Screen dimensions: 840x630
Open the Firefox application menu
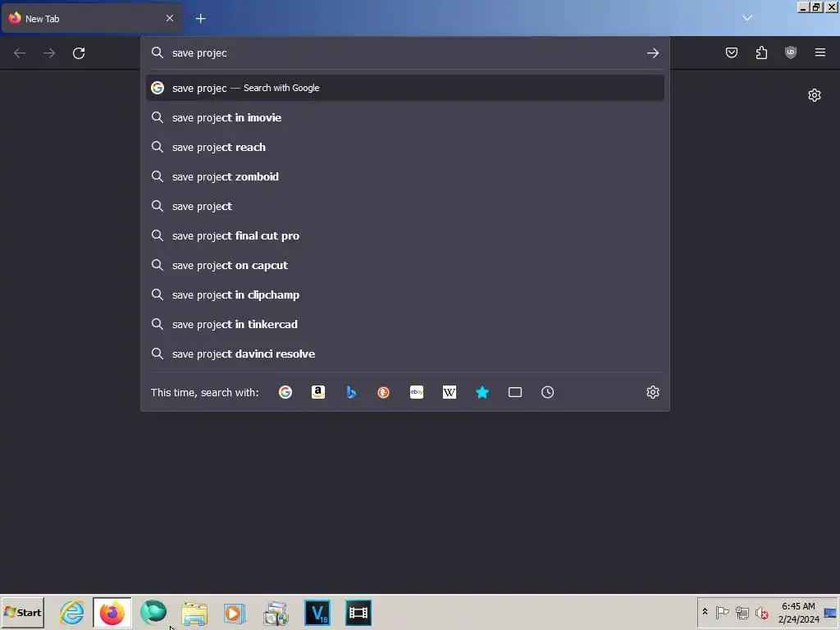tap(820, 52)
